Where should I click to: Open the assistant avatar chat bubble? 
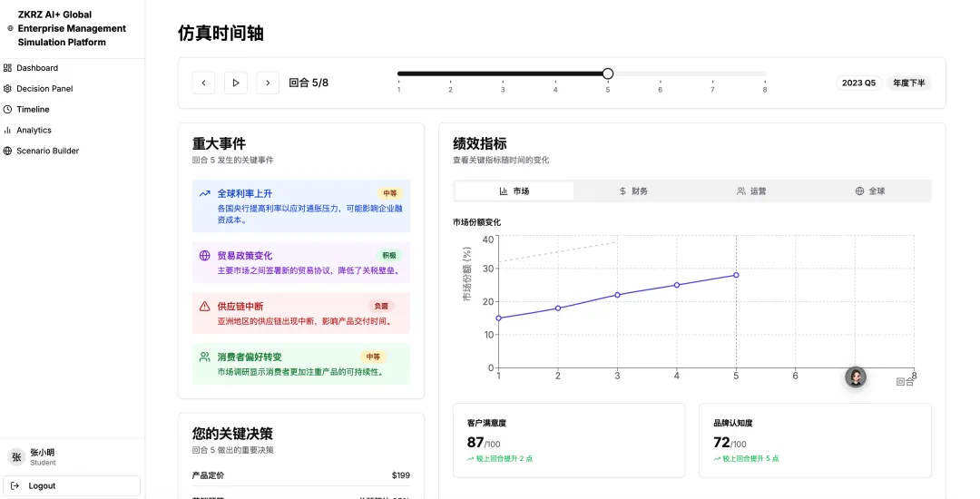pyautogui.click(x=856, y=377)
